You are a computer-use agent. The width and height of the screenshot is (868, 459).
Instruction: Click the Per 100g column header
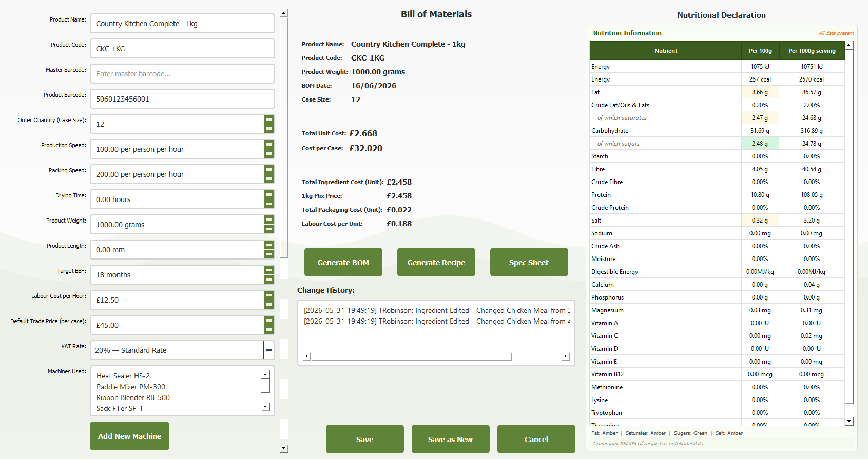760,51
